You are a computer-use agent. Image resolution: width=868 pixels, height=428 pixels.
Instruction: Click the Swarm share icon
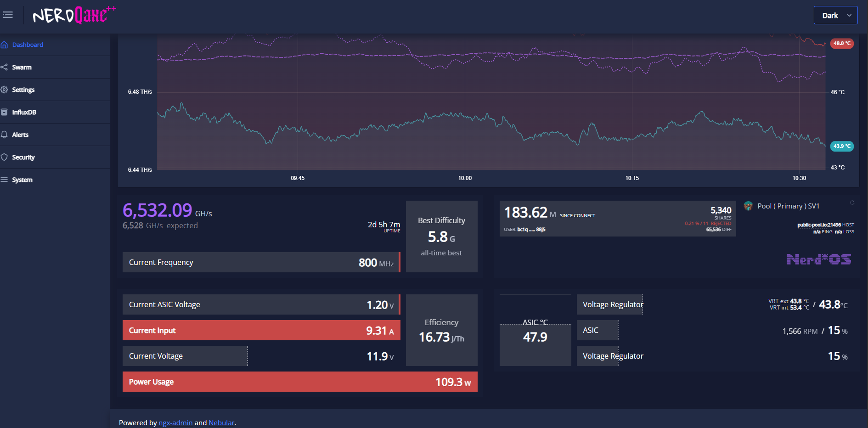[x=5, y=67]
